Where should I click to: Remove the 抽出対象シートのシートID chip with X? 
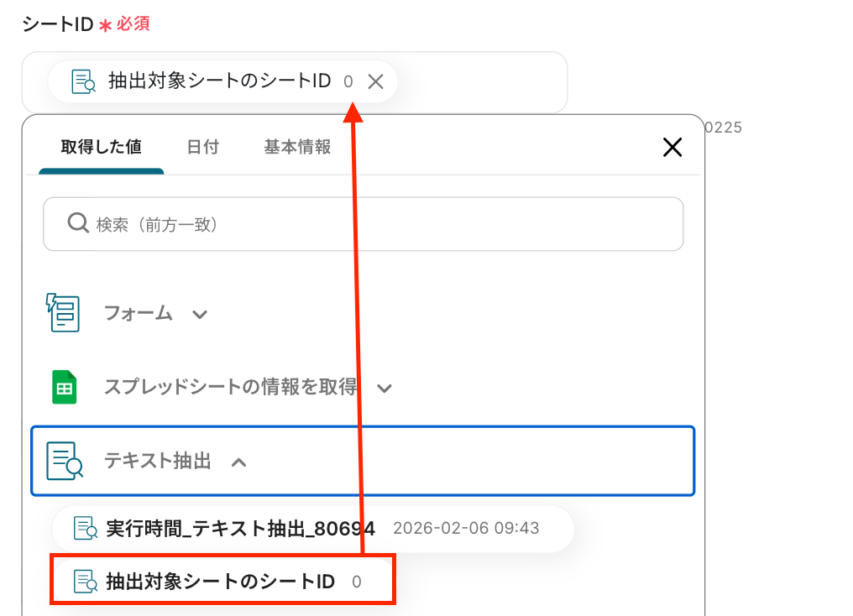click(375, 81)
